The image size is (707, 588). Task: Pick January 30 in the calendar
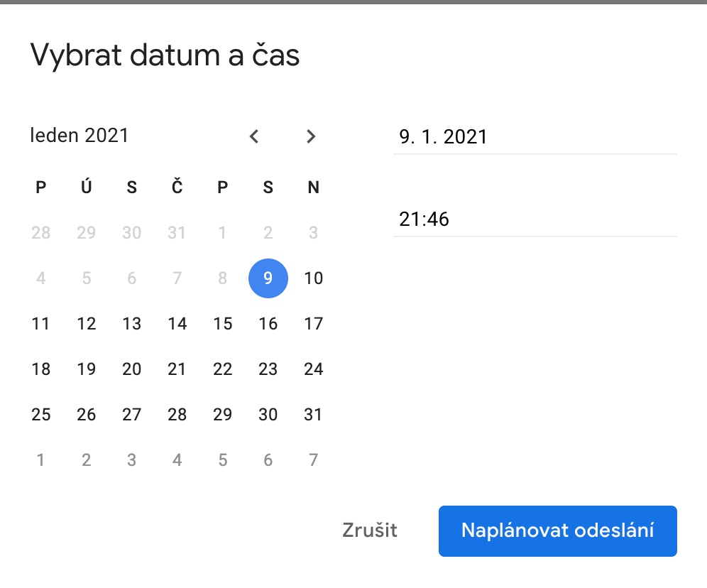point(268,415)
